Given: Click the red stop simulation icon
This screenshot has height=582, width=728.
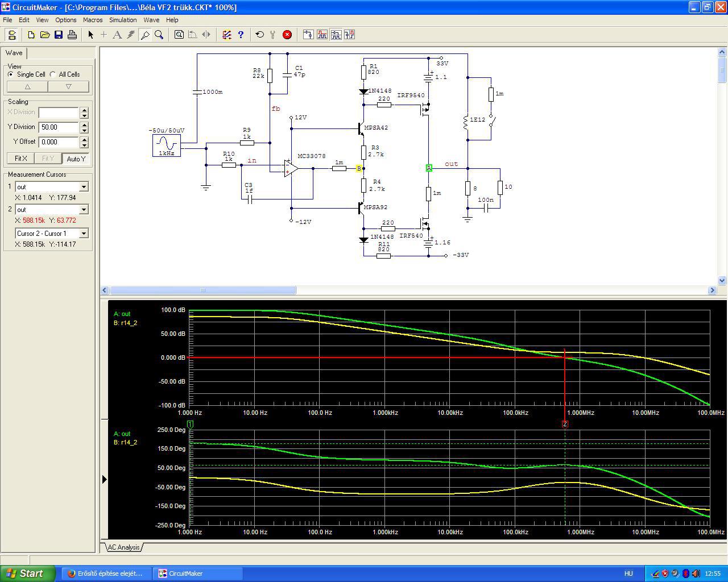Looking at the screenshot, I should pos(287,35).
